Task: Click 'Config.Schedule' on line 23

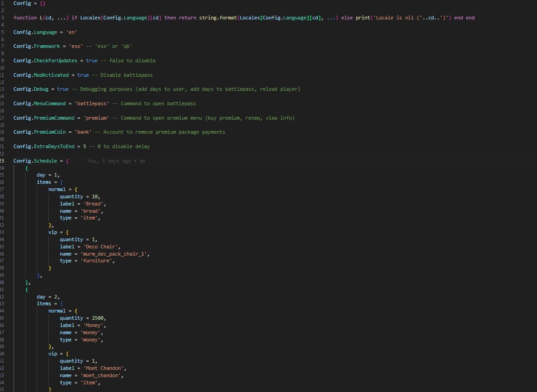Action: pyautogui.click(x=35, y=161)
